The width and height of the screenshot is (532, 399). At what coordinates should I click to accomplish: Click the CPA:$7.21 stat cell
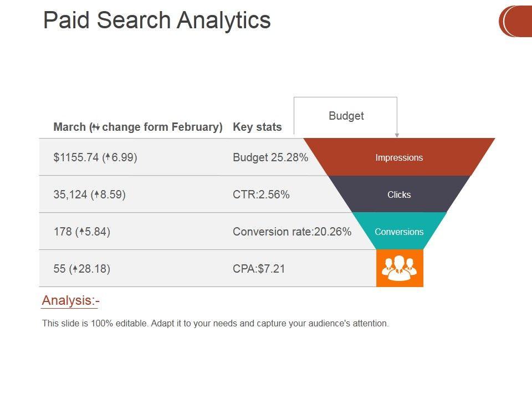click(x=259, y=269)
